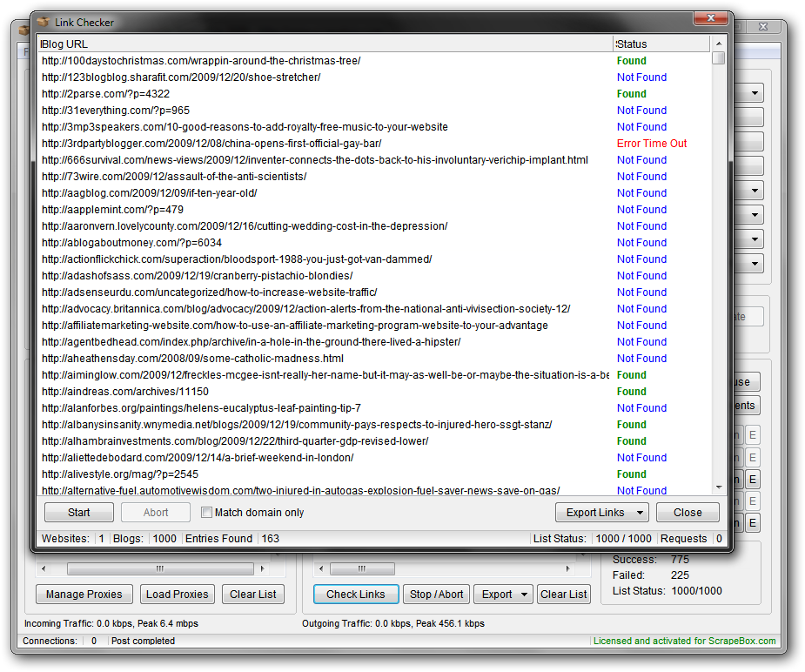Click the Abort button in Link Checker
805x672 pixels.
[156, 513]
